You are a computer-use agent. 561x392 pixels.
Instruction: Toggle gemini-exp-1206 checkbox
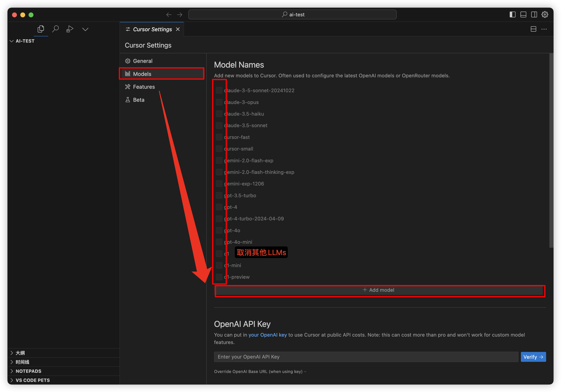(x=219, y=184)
